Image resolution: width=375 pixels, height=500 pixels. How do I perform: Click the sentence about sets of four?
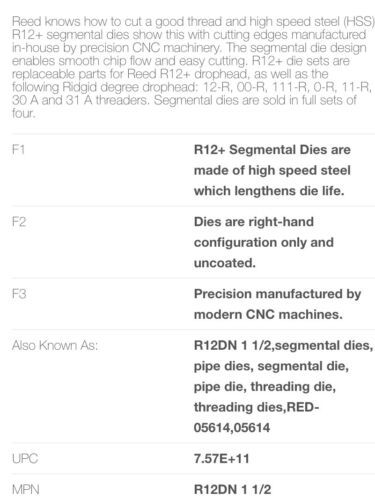(x=184, y=106)
